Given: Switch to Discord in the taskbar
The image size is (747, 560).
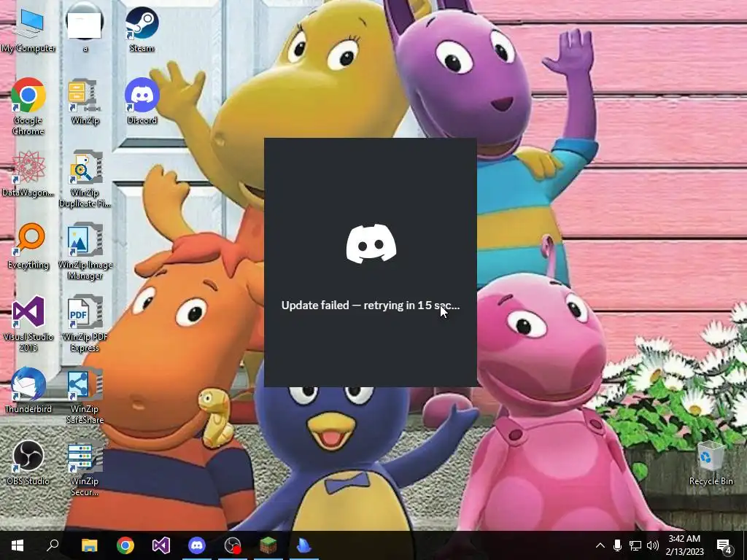Looking at the screenshot, I should pos(197,545).
